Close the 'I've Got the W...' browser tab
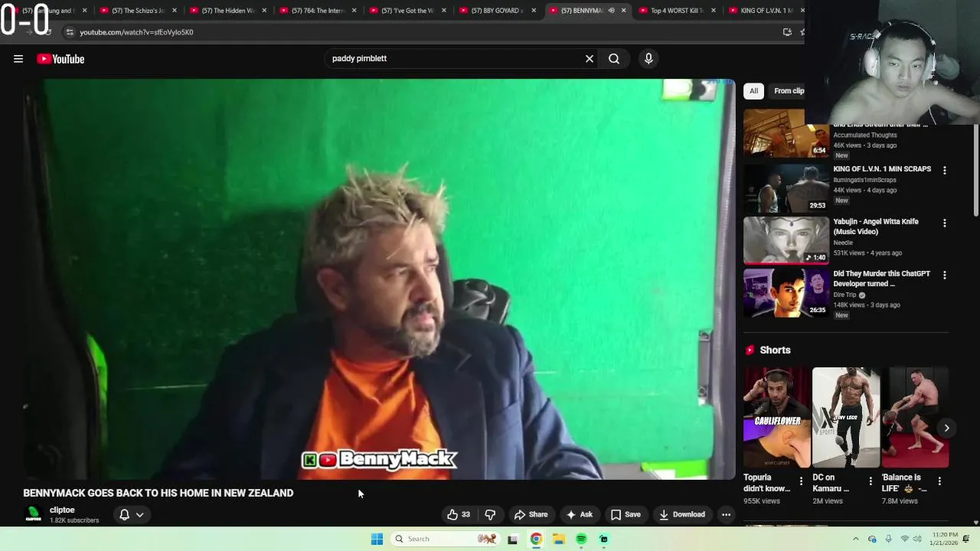 (444, 11)
